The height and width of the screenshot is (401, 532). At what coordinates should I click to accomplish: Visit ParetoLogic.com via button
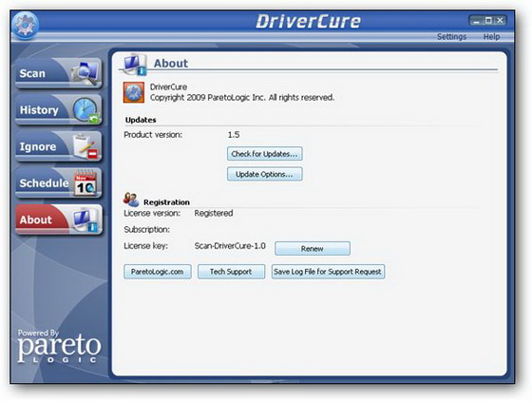click(158, 272)
